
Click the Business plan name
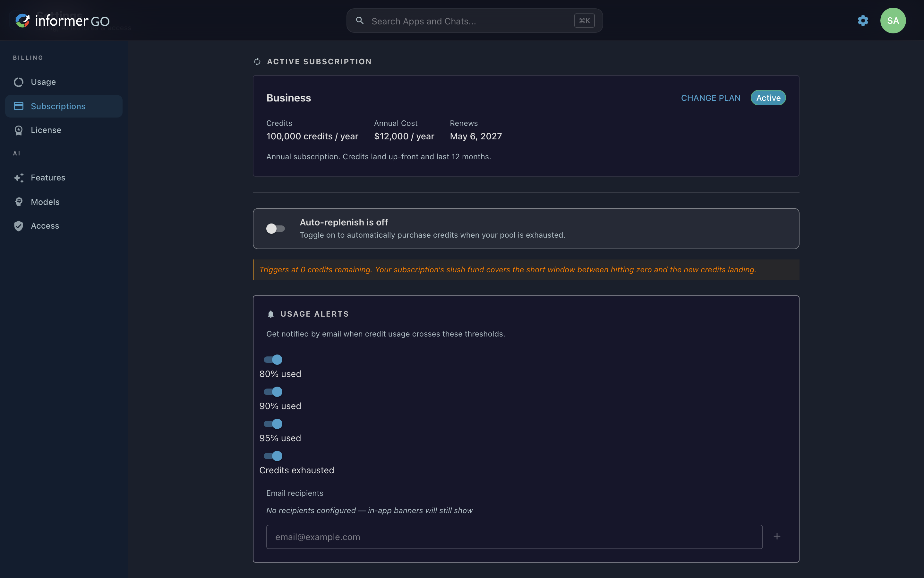click(x=289, y=98)
